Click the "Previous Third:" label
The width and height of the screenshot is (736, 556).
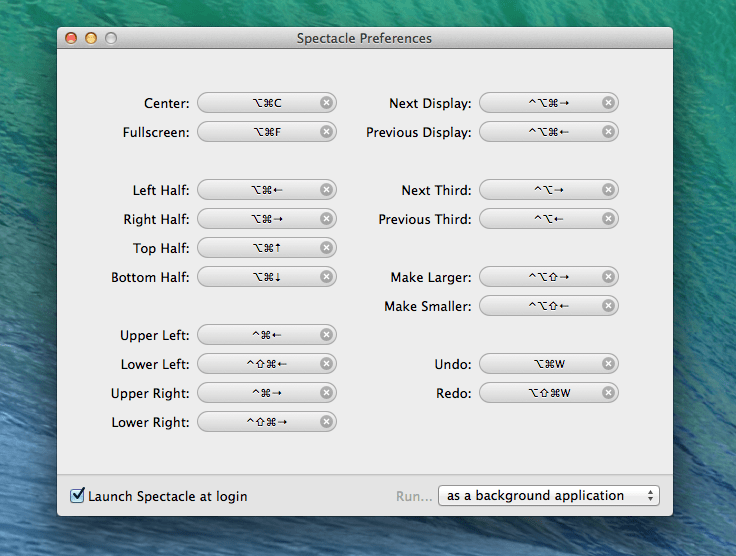425,219
